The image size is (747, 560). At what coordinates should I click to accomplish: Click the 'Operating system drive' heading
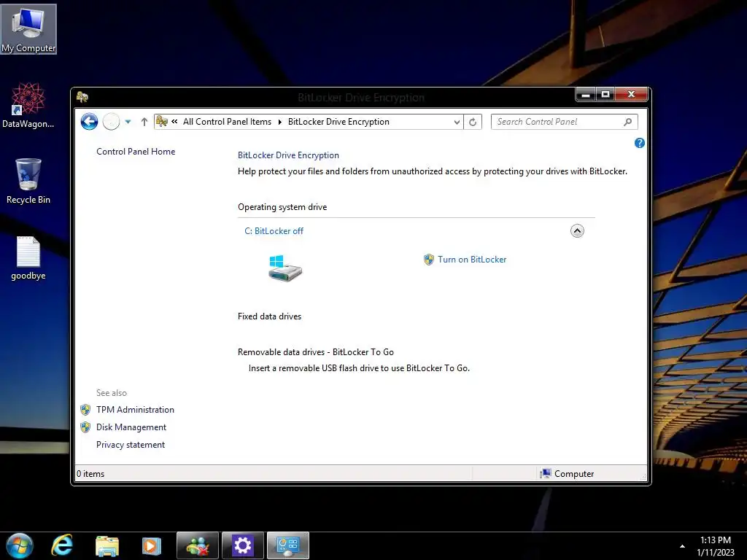point(282,207)
